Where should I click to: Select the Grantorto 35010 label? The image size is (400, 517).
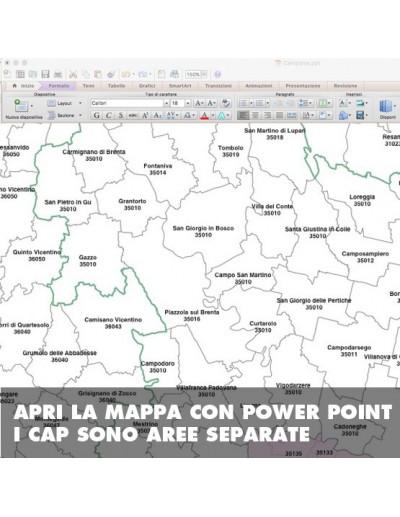pos(132,204)
